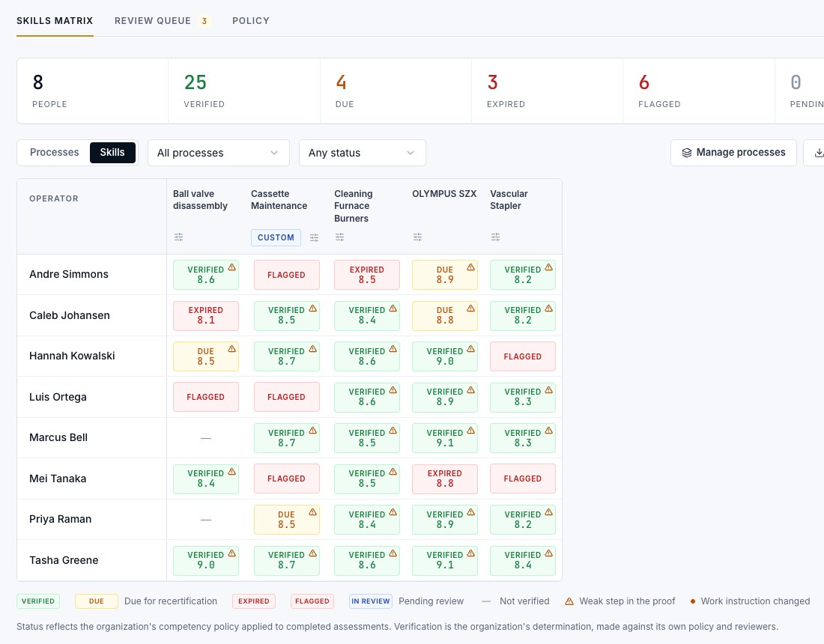Select operator name Hannah Kowalski
The image size is (824, 644).
(x=72, y=356)
